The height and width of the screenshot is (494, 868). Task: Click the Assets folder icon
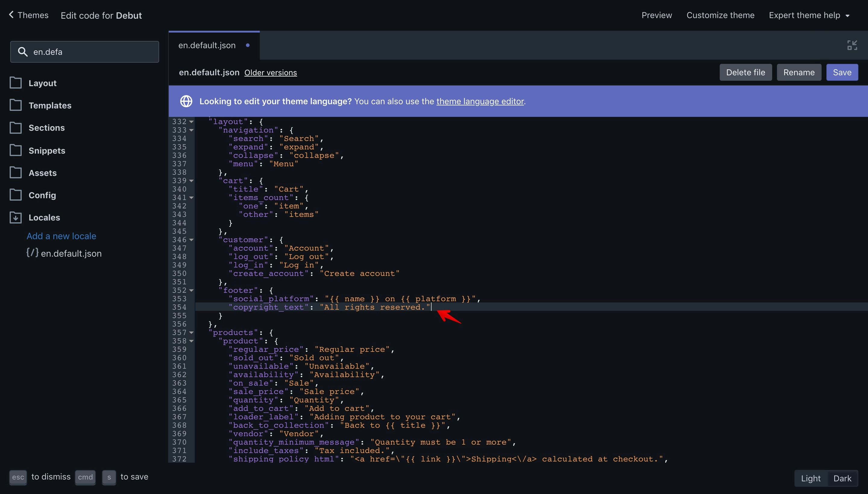point(16,173)
